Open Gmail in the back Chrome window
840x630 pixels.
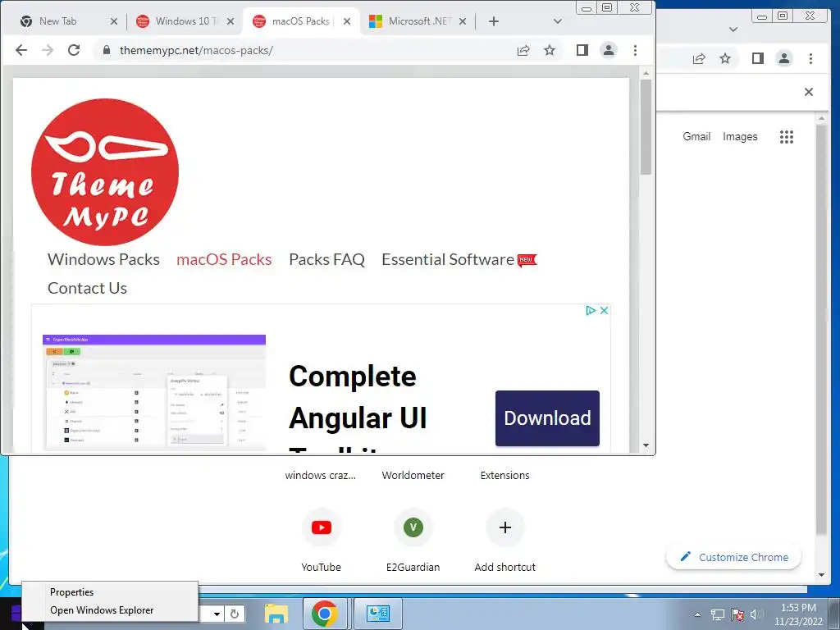pyautogui.click(x=696, y=137)
